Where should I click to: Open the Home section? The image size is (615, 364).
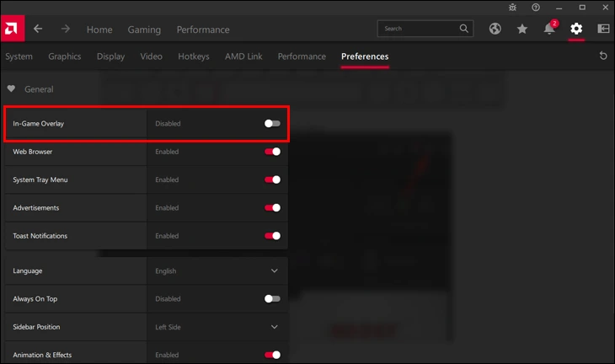point(99,29)
